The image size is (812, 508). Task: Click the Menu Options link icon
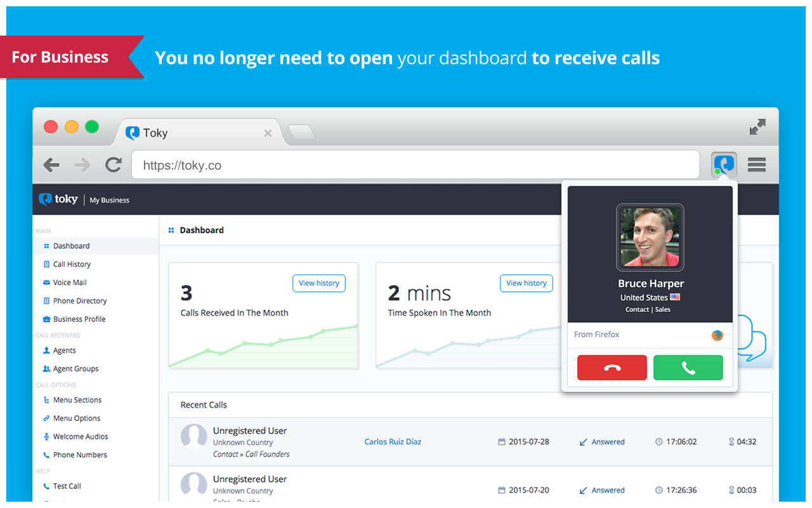pos(46,418)
